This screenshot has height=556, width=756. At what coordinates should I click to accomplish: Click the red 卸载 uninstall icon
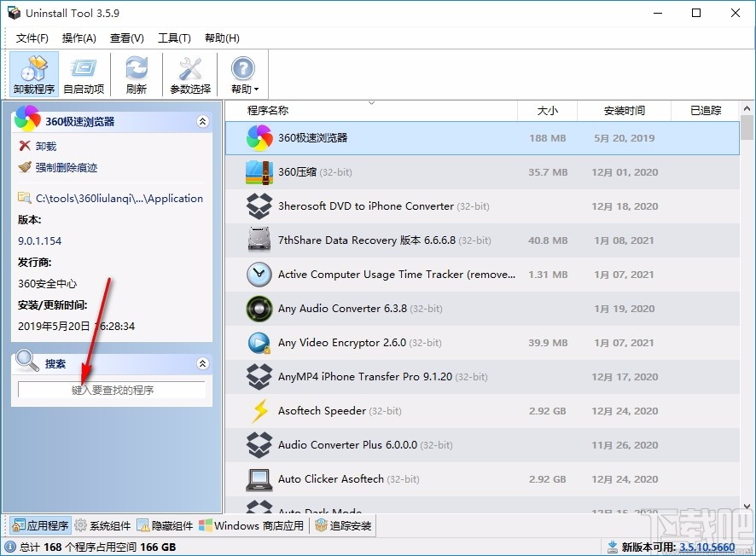click(x=26, y=146)
